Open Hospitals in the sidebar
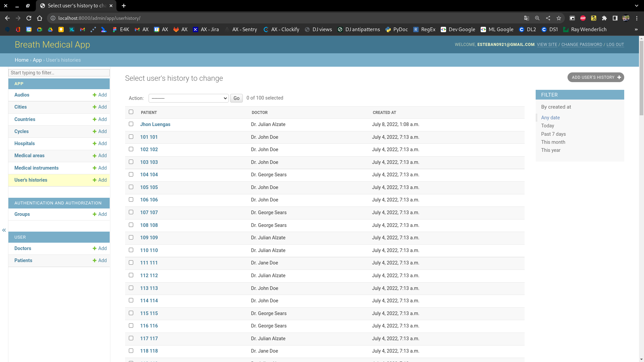The width and height of the screenshot is (644, 362). [x=24, y=143]
